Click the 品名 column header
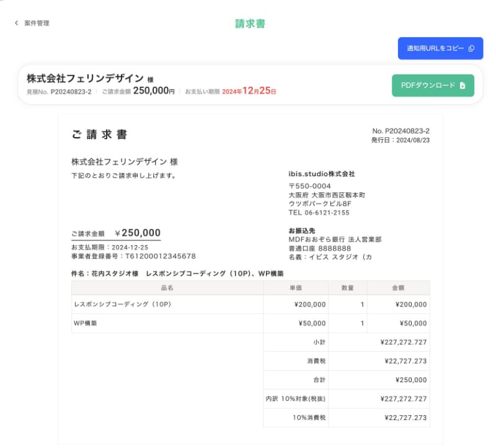Image resolution: width=496 pixels, height=448 pixels. (x=167, y=288)
